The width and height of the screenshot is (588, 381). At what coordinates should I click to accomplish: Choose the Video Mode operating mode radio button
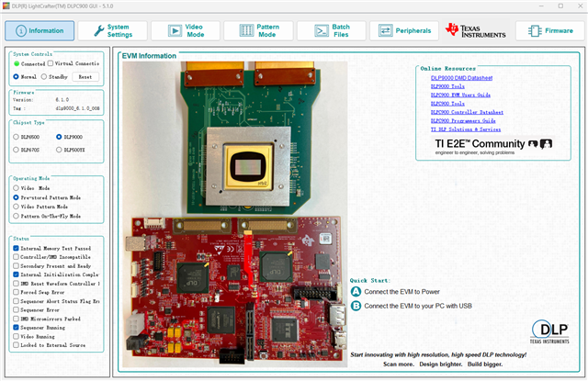click(x=16, y=187)
